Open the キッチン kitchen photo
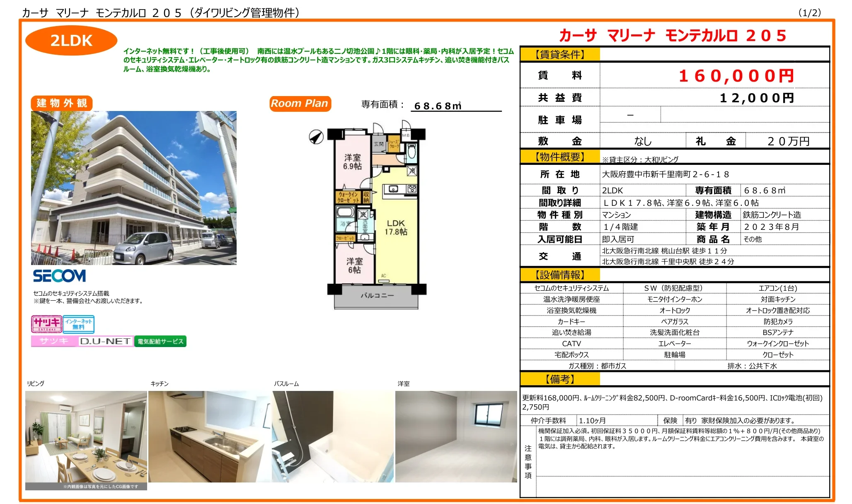The height and width of the screenshot is (504, 852). 209,436
